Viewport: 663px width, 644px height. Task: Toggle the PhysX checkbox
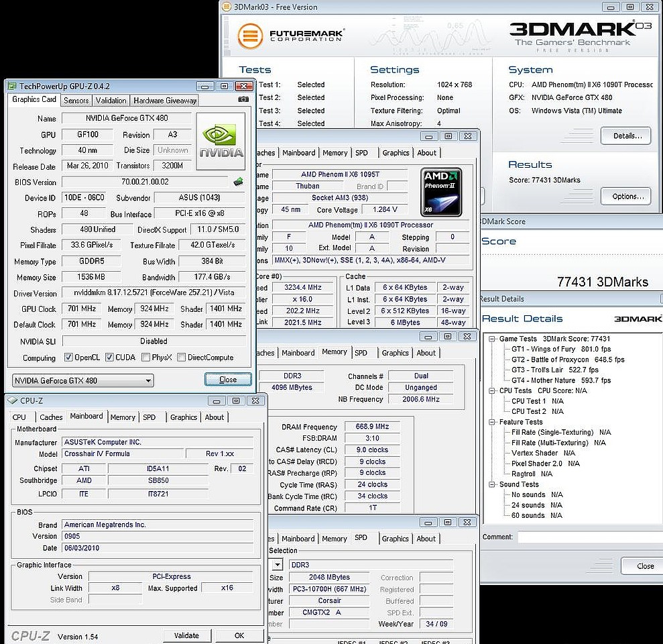145,357
